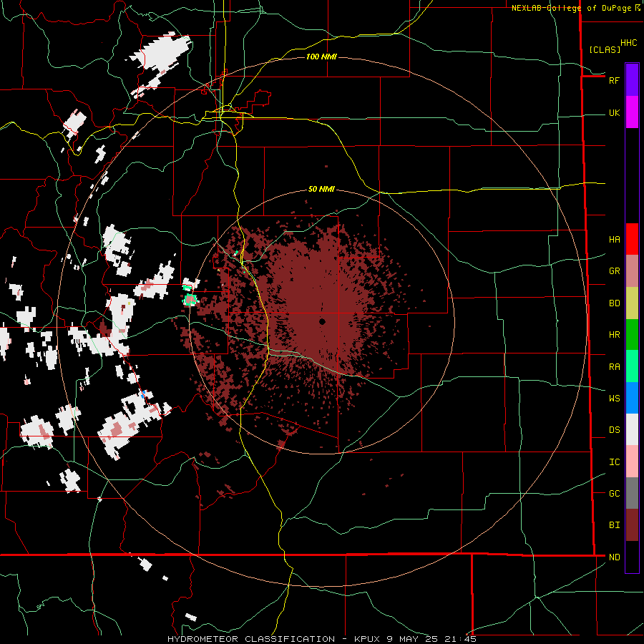Click the yellow BD legend color swatch
Viewport: 644px width, 644px height.
(x=632, y=303)
